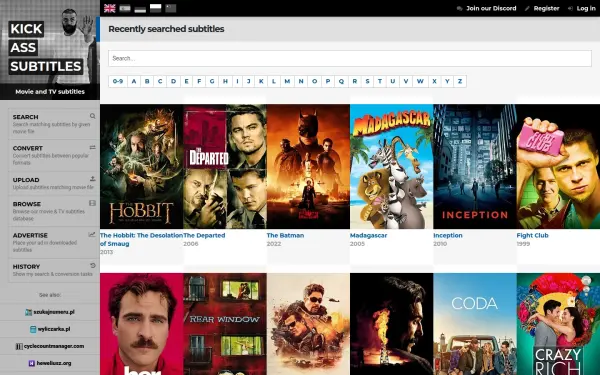600x375 pixels.
Task: Click the pencil icon beside Register
Action: click(x=527, y=8)
